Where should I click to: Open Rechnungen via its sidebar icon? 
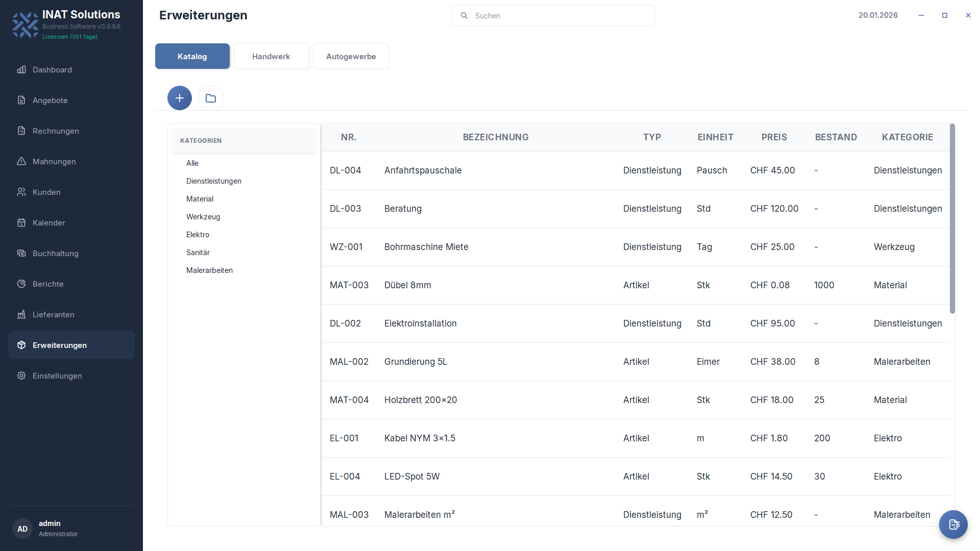[21, 131]
